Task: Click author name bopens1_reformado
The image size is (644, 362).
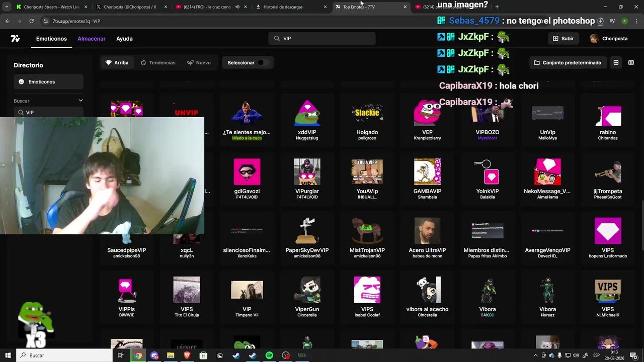Action: coord(608,256)
